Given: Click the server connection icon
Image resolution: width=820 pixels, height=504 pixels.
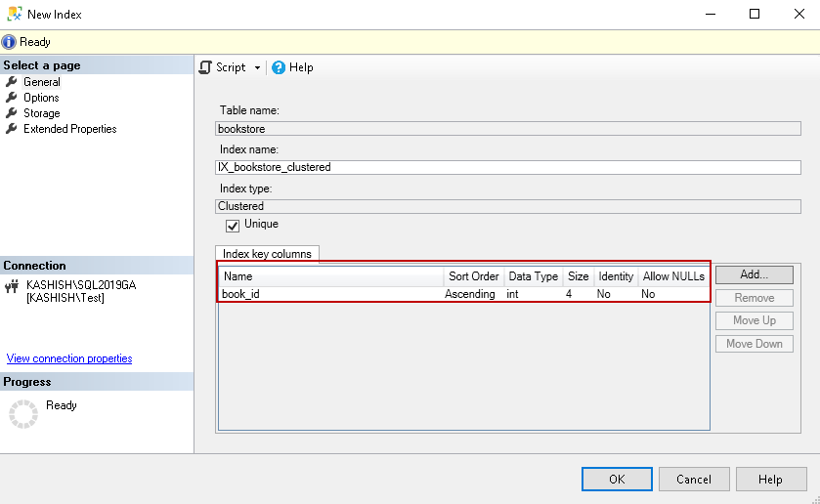Looking at the screenshot, I should [x=13, y=286].
